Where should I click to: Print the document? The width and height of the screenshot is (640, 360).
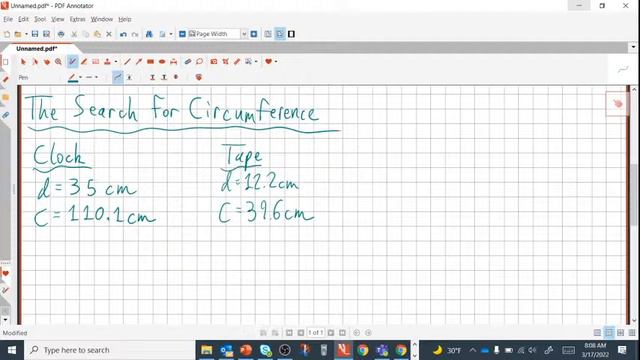pos(61,34)
